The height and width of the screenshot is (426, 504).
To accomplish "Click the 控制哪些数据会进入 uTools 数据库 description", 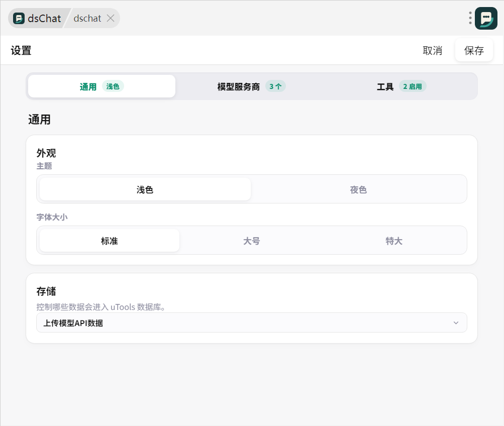I will pyautogui.click(x=100, y=307).
